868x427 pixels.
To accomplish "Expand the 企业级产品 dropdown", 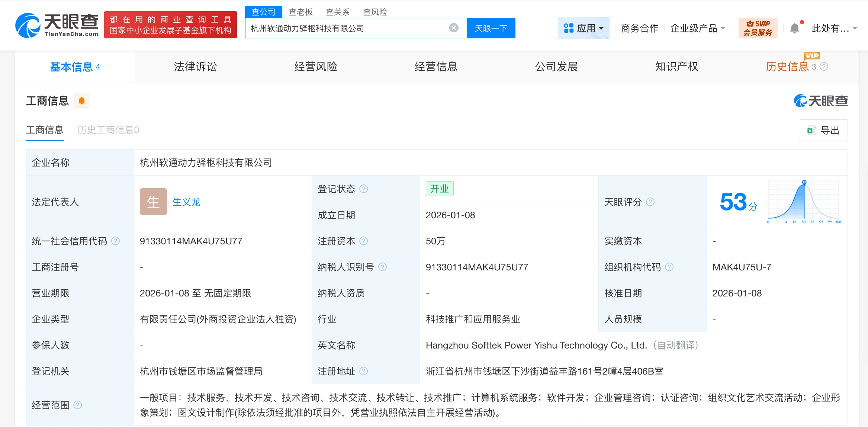I will 697,28.
